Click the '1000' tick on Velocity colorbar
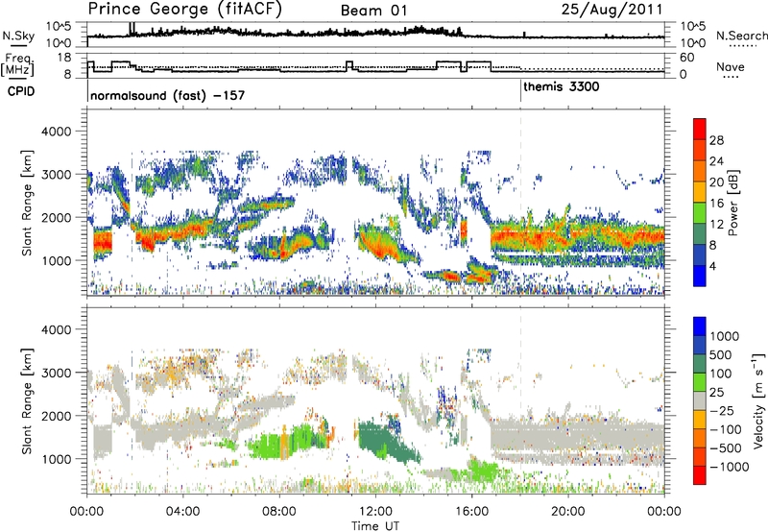The width and height of the screenshot is (768, 532). click(724, 336)
